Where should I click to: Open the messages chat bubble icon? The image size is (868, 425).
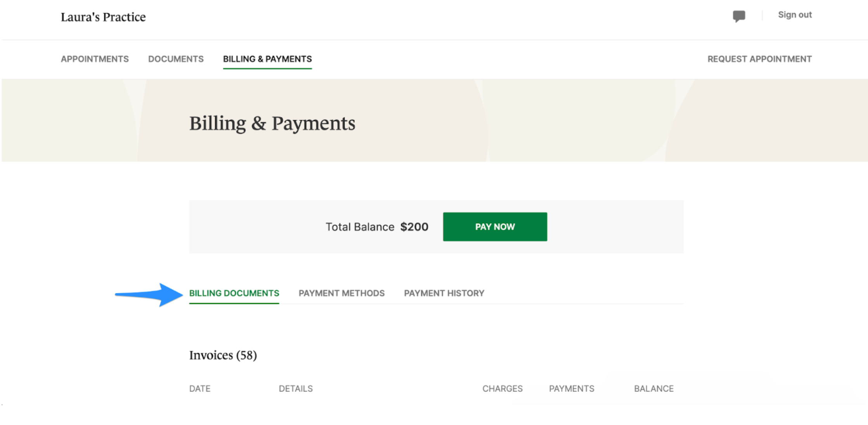pyautogui.click(x=738, y=16)
